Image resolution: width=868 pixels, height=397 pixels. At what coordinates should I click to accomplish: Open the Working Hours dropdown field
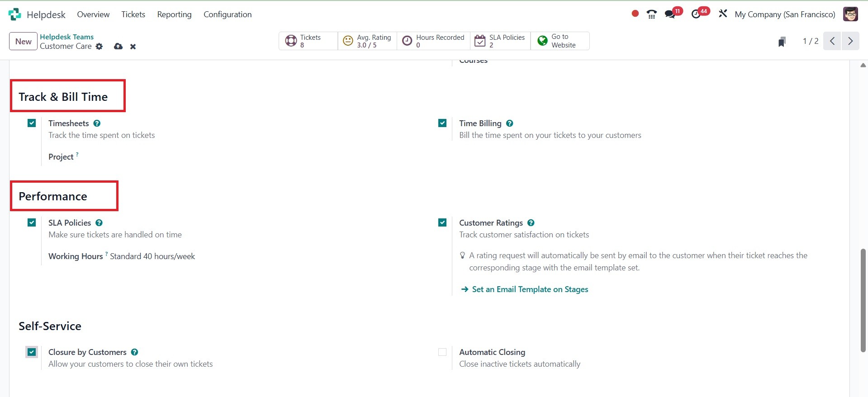pos(152,256)
